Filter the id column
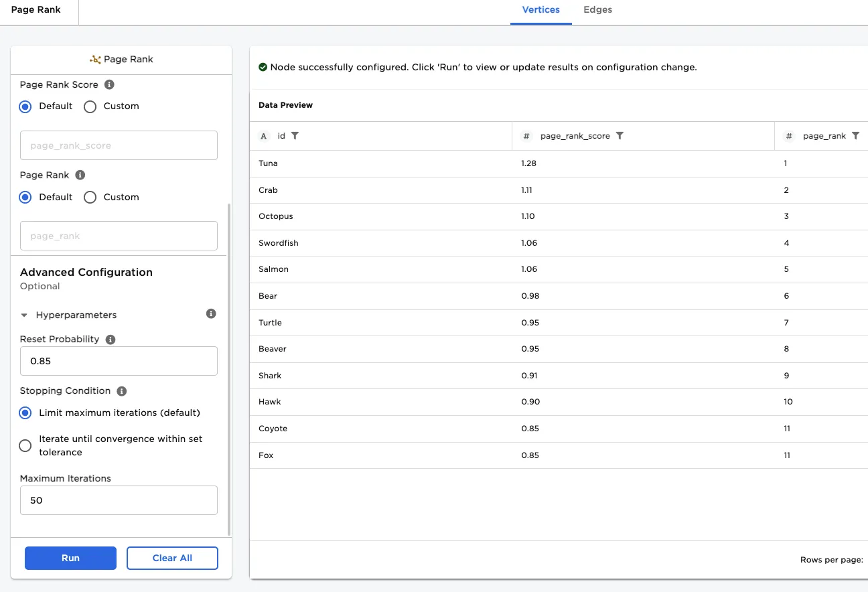This screenshot has height=592, width=868. [x=295, y=136]
